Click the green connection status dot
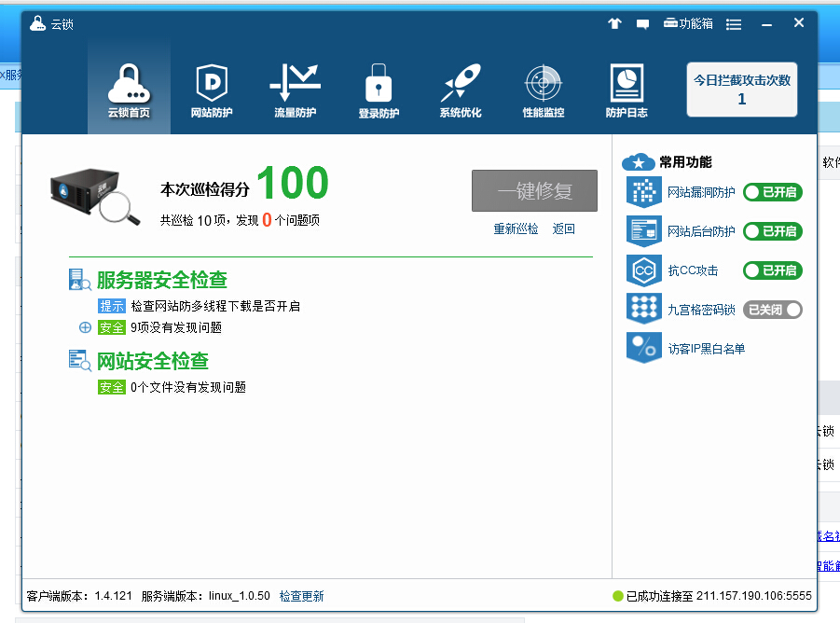 tap(618, 596)
